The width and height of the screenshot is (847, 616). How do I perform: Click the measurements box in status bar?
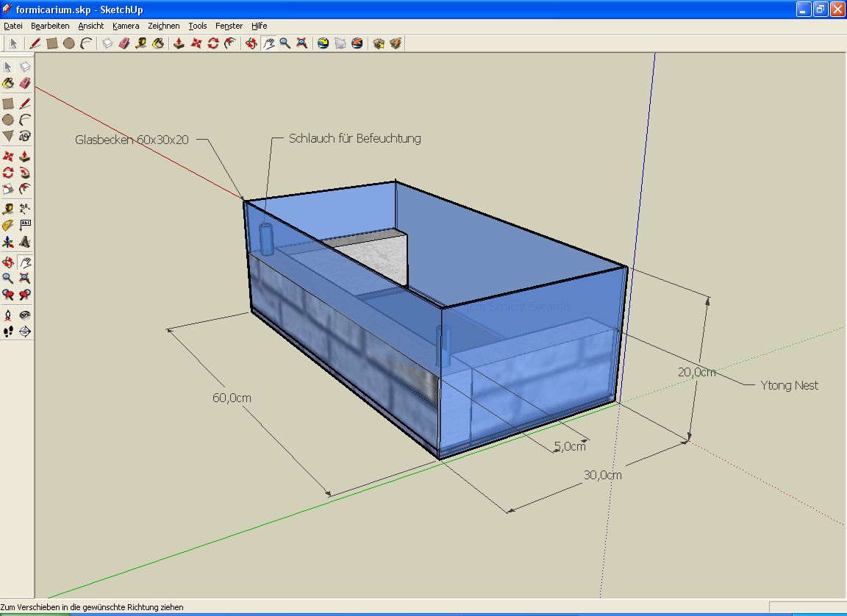click(806, 607)
